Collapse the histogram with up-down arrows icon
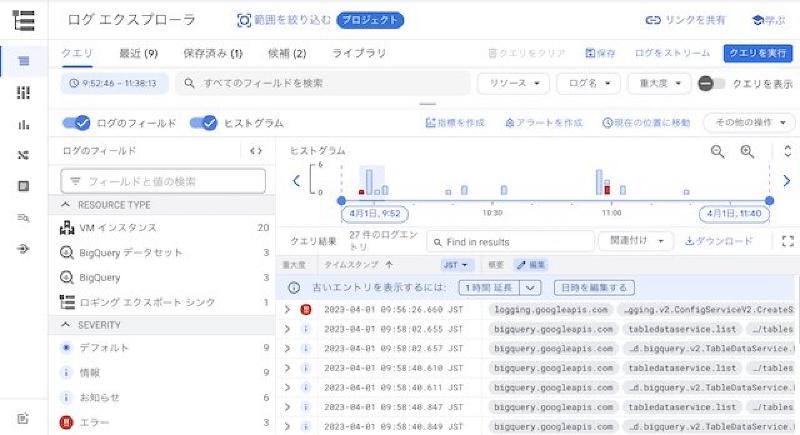 point(787,151)
